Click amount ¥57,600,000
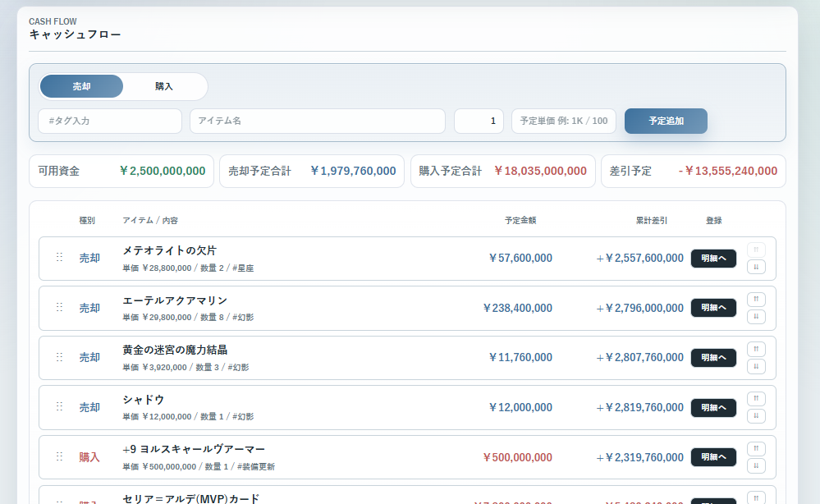Image resolution: width=820 pixels, height=504 pixels. [x=520, y=258]
